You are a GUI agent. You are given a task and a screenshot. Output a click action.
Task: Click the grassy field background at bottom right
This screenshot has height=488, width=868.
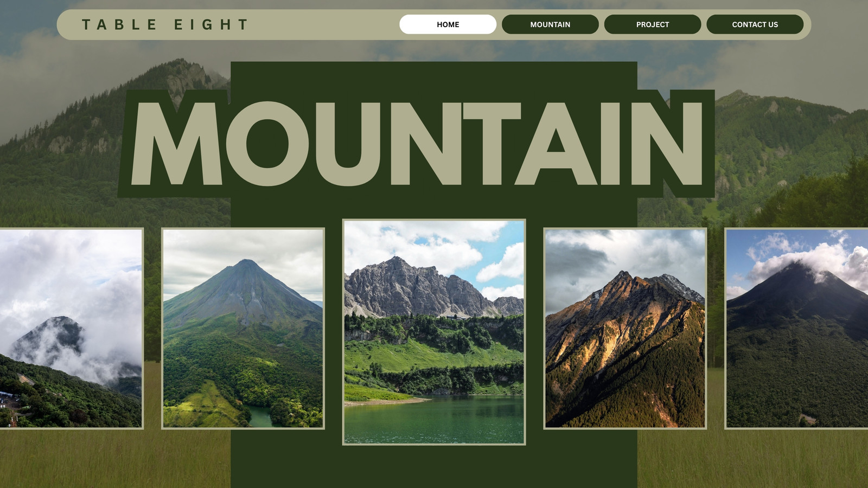click(754, 458)
